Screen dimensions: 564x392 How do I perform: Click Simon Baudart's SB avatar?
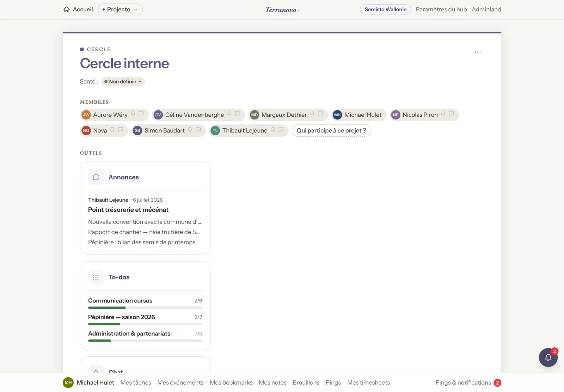137,130
